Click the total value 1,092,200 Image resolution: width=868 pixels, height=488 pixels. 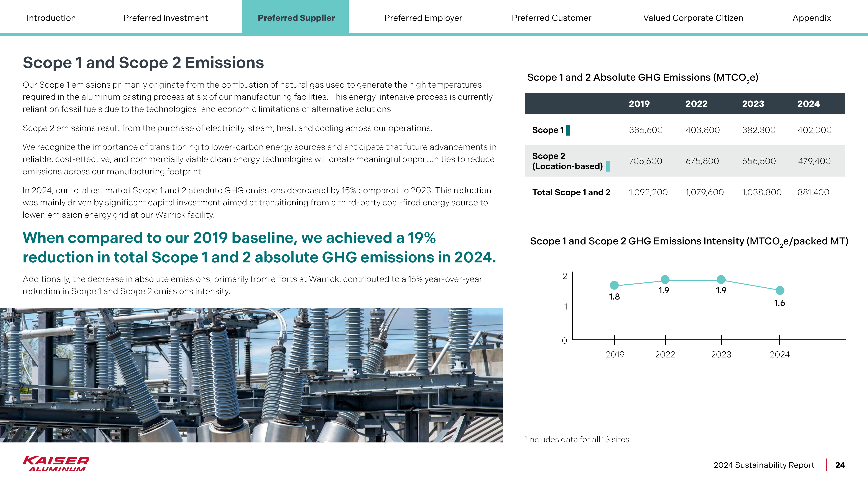(x=648, y=192)
